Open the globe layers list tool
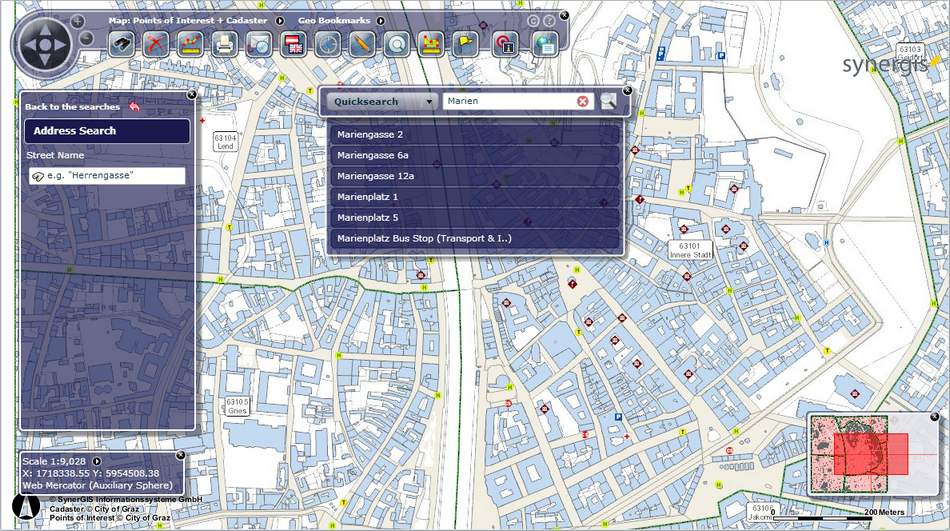950x531 pixels. click(545, 45)
